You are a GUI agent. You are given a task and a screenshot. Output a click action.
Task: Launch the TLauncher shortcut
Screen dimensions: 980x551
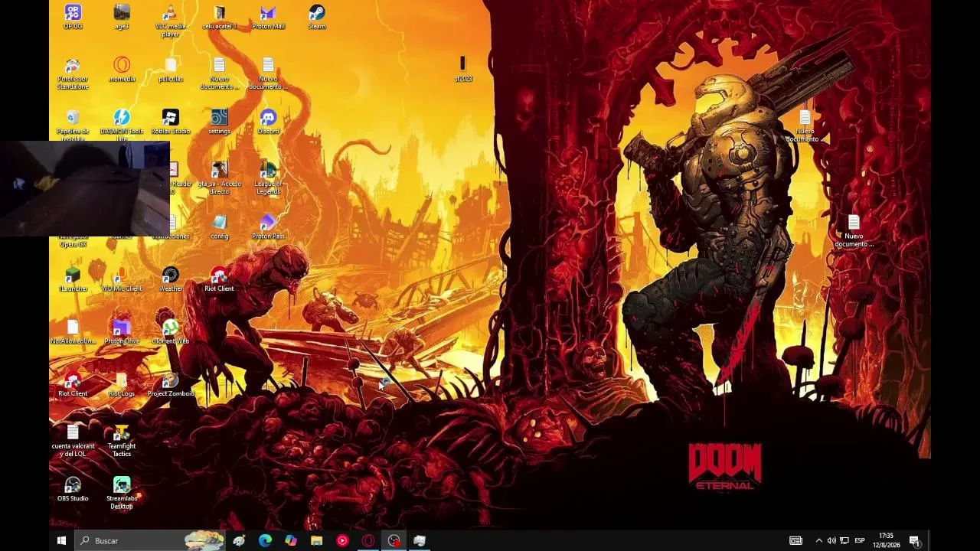click(73, 279)
